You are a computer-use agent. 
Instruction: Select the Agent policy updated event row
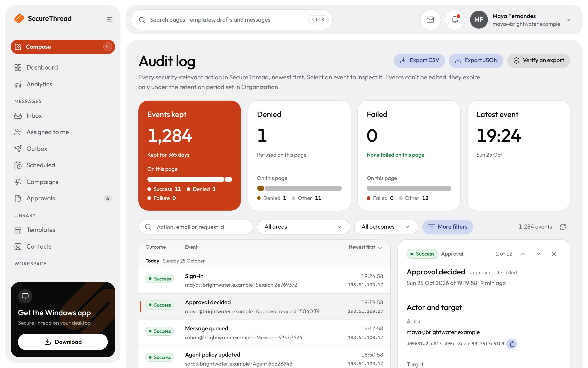264,357
